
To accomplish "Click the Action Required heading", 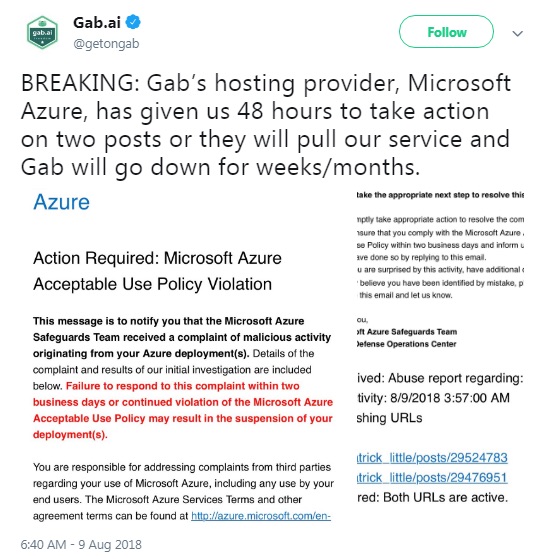I will pyautogui.click(x=157, y=271).
